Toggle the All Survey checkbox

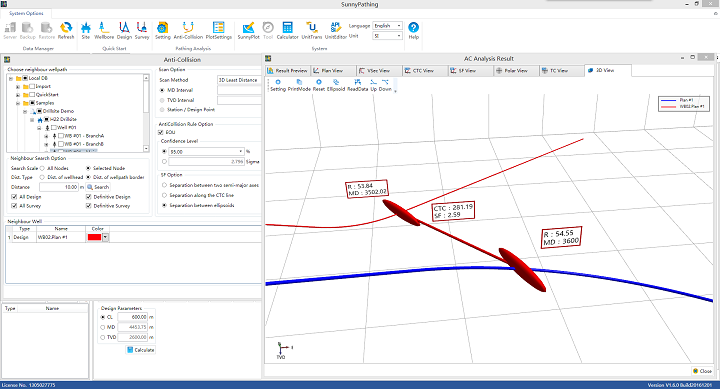point(14,206)
